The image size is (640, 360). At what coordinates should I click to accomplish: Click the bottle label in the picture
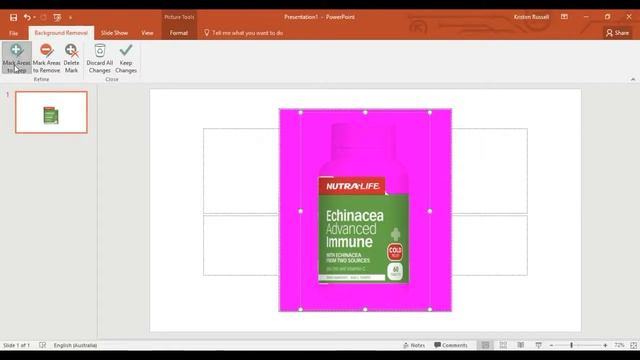coord(363,229)
